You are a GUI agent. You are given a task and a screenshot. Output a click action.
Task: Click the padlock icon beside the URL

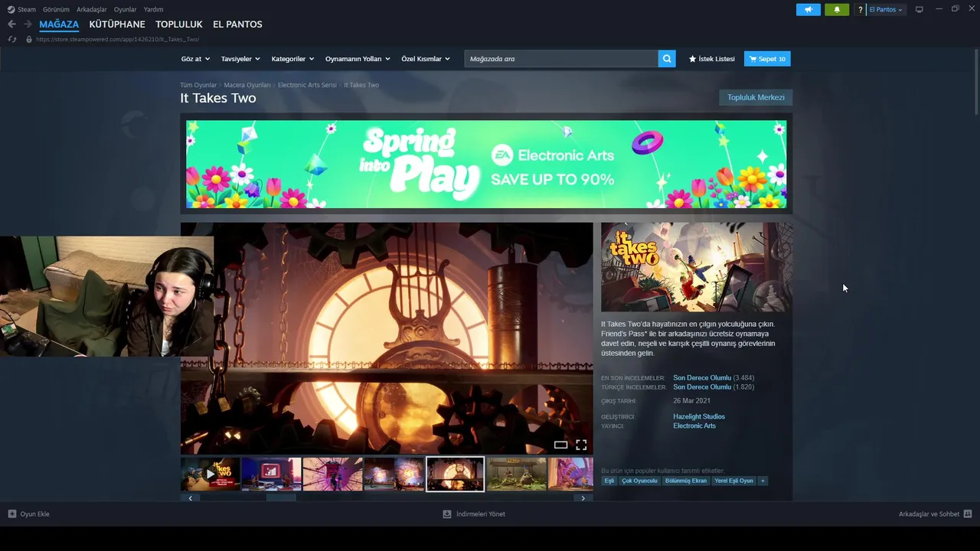point(29,39)
